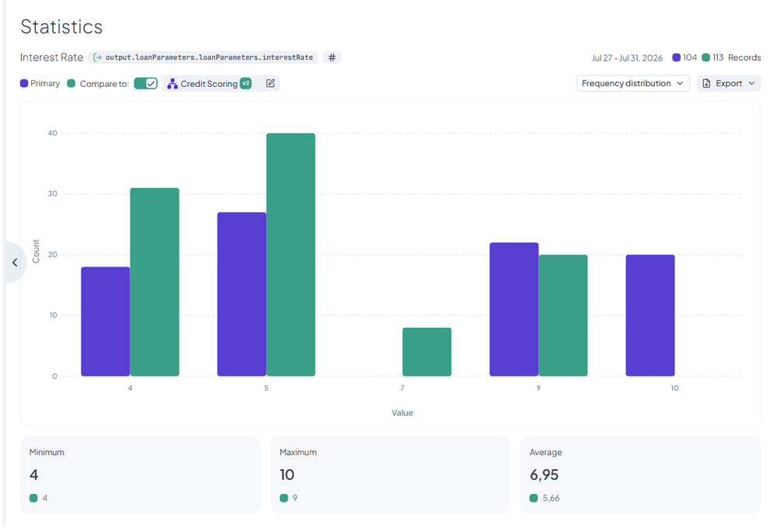Screen dimensions: 777x532
Task: Select the Credit Scoring comparison chip
Action: 221,83
